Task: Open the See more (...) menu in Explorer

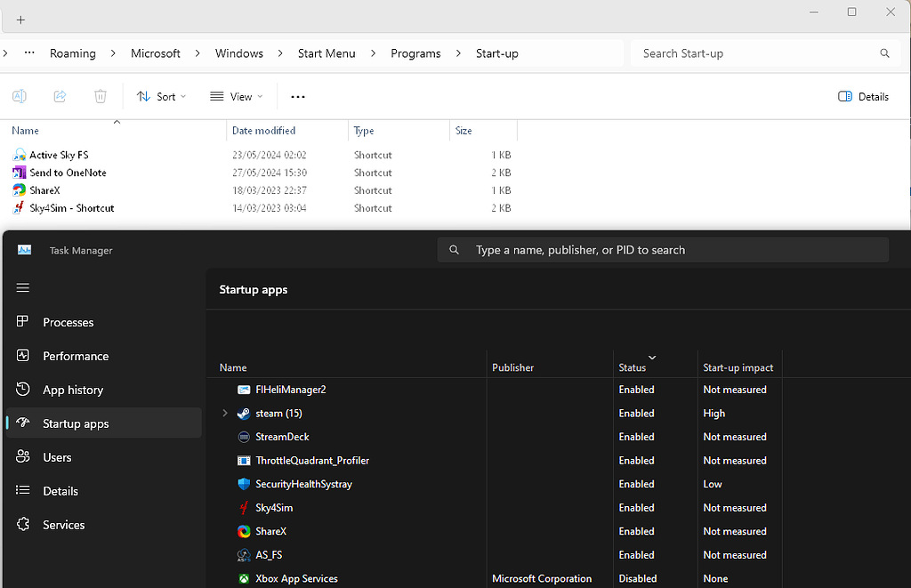Action: (297, 96)
